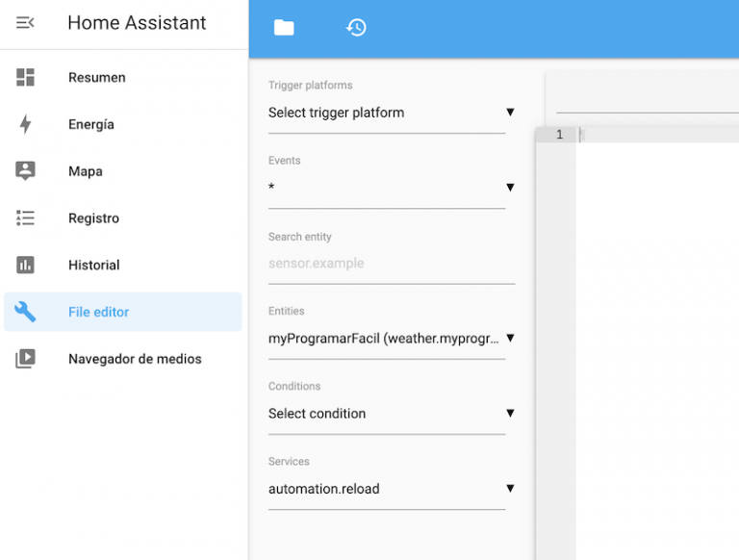Navigate to Historial sidebar item
The image size is (739, 560).
123,265
